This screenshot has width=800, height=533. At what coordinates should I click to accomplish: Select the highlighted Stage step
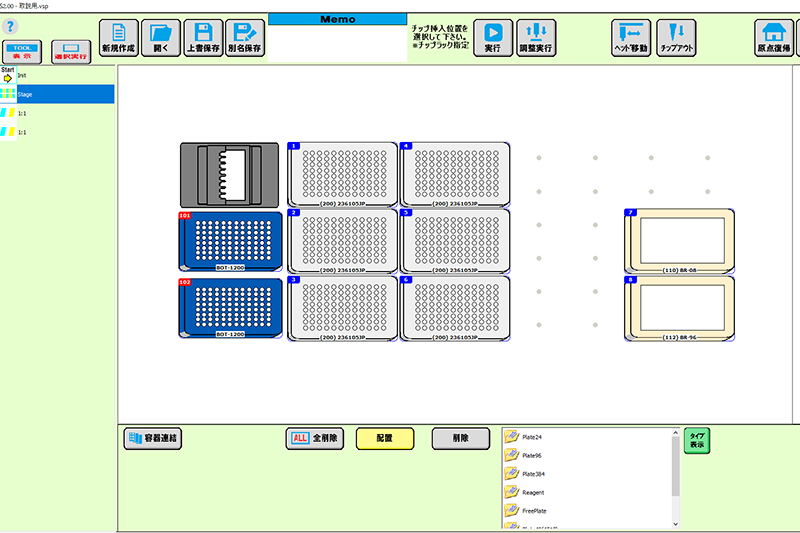57,94
